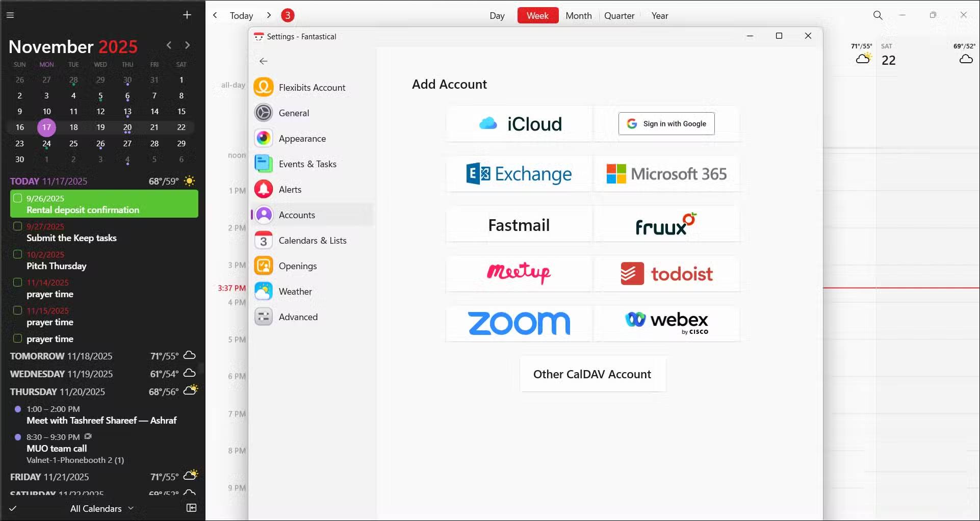The width and height of the screenshot is (980, 521).
Task: Navigate to the next week
Action: pyautogui.click(x=269, y=15)
